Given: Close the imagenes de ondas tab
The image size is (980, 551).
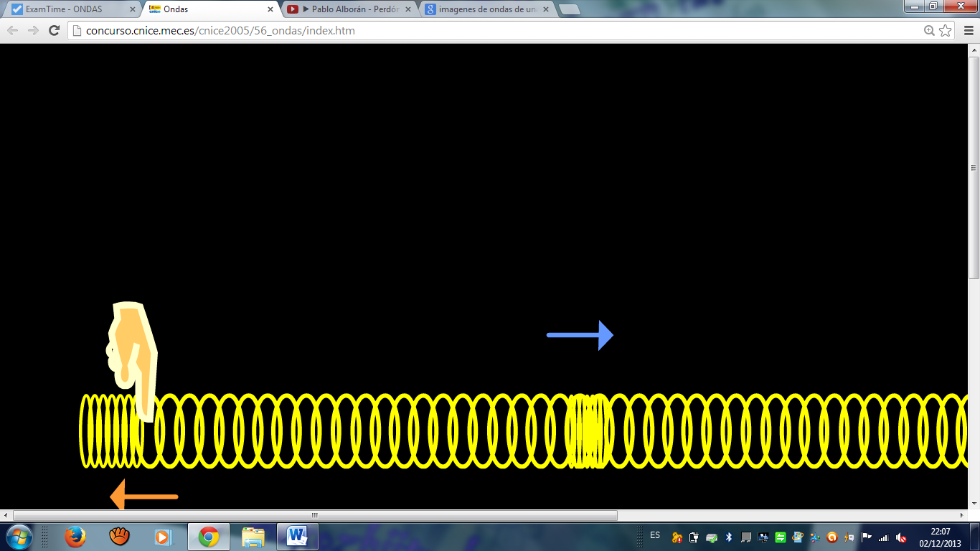Looking at the screenshot, I should pyautogui.click(x=546, y=9).
